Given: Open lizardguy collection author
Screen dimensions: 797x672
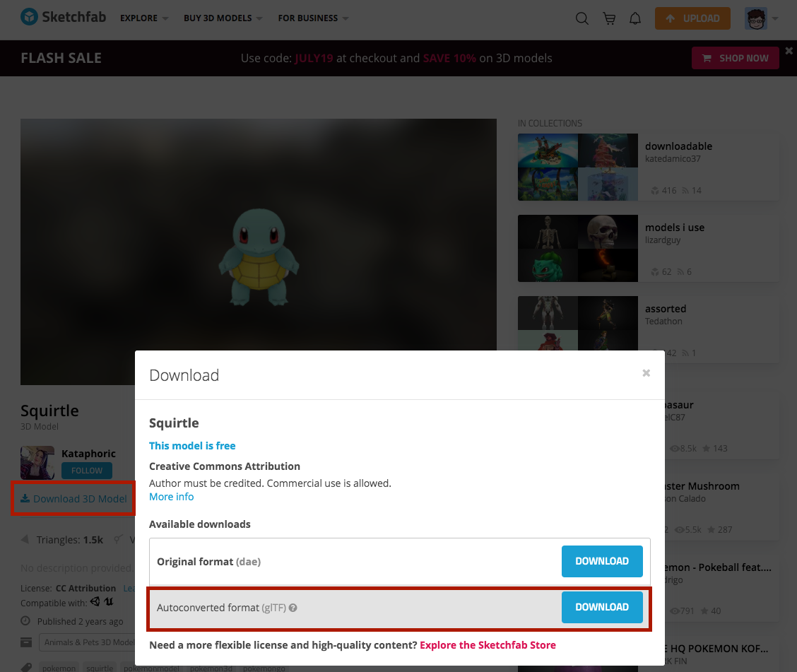Looking at the screenshot, I should click(x=662, y=240).
